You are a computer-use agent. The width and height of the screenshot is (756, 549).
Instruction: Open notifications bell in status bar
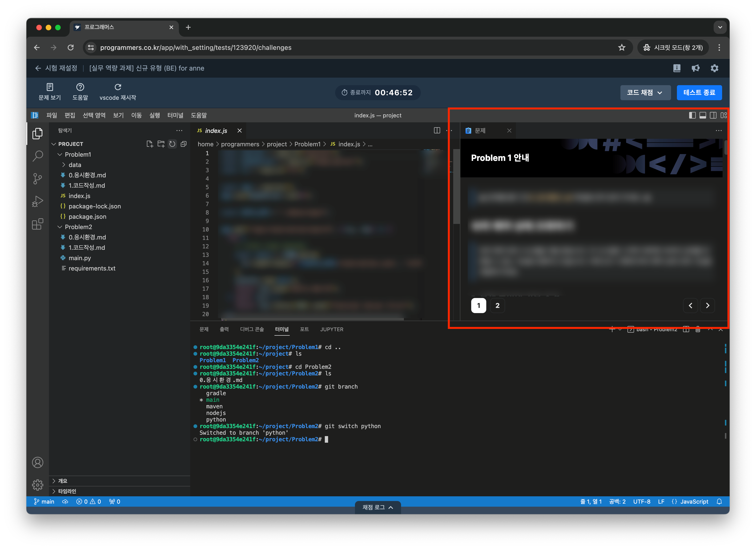(x=719, y=502)
